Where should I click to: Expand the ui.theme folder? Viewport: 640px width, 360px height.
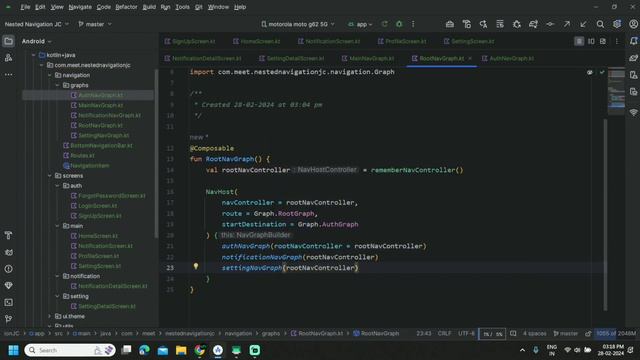click(x=50, y=316)
